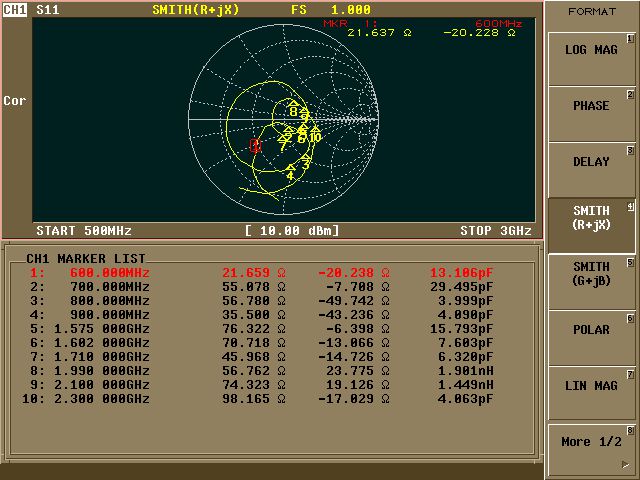
Task: Select marker list row 8: 1.990 000GHz
Action: [x=261, y=371]
